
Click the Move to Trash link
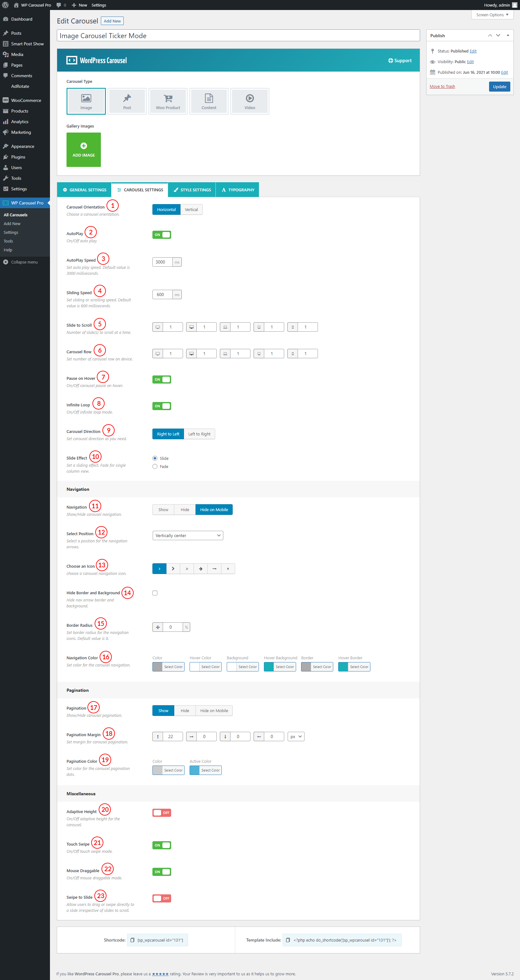442,87
